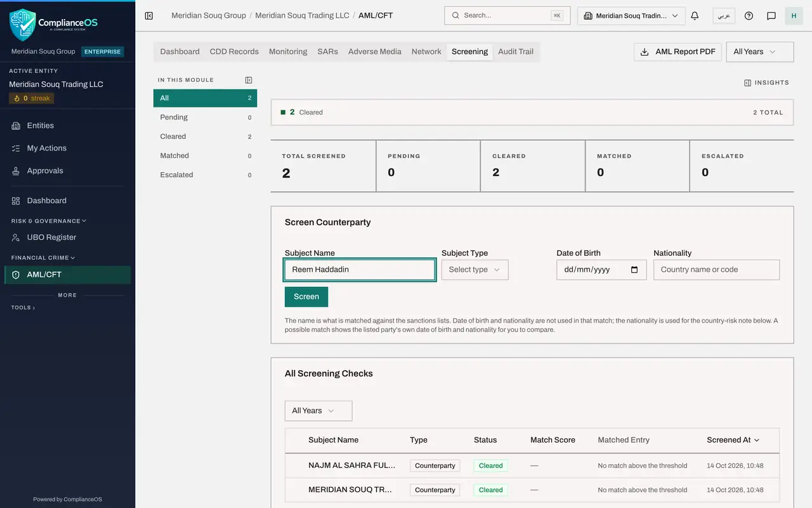This screenshot has width=812, height=508.
Task: Open the help question mark icon
Action: pos(749,16)
